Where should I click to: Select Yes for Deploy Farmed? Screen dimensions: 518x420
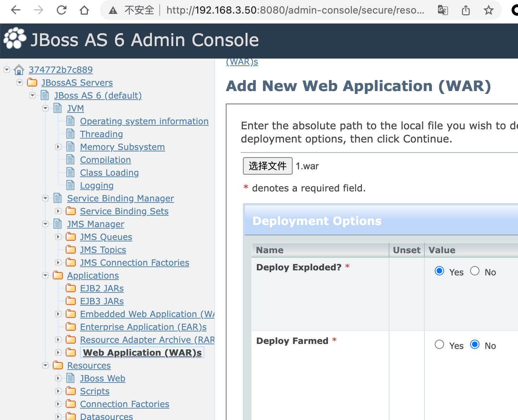439,345
